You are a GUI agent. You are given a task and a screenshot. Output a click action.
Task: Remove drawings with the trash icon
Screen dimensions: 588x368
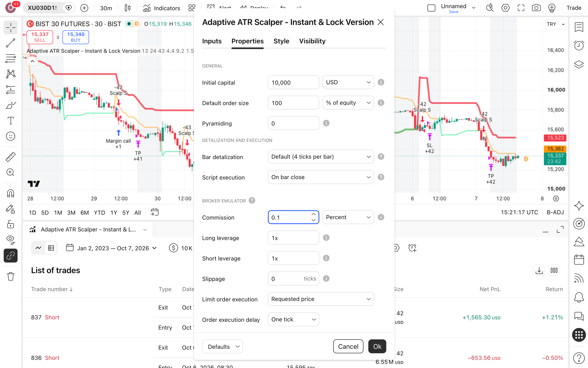pyautogui.click(x=10, y=276)
